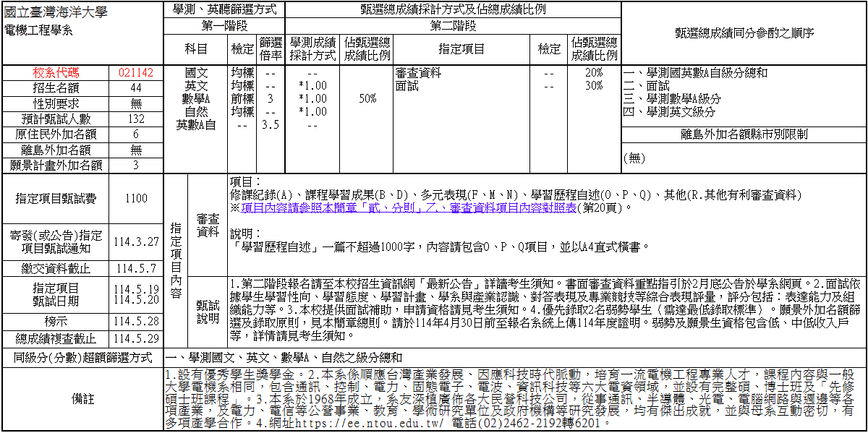Click the 榜示 label
The width and height of the screenshot is (868, 433).
[56, 322]
